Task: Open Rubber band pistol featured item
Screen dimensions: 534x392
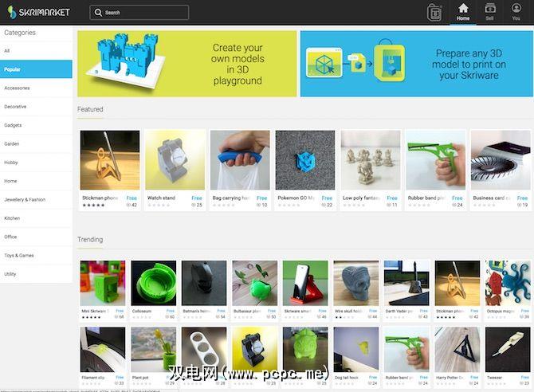Action: 436,171
